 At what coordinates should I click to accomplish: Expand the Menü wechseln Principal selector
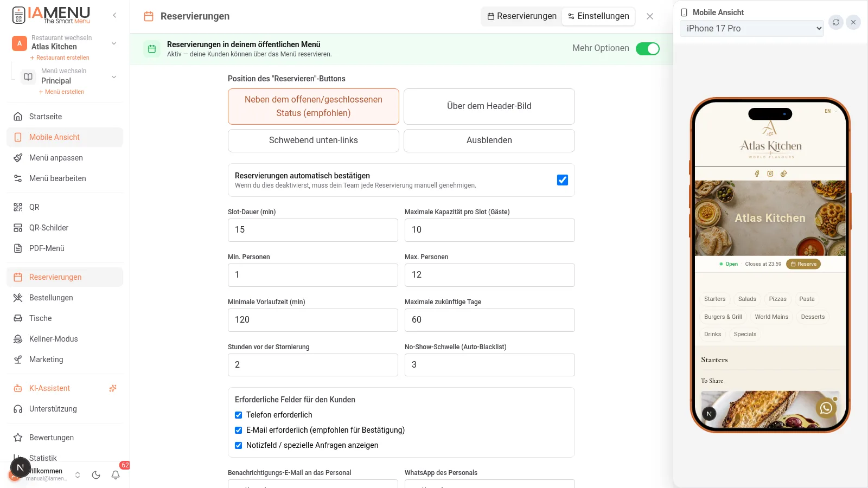click(69, 76)
